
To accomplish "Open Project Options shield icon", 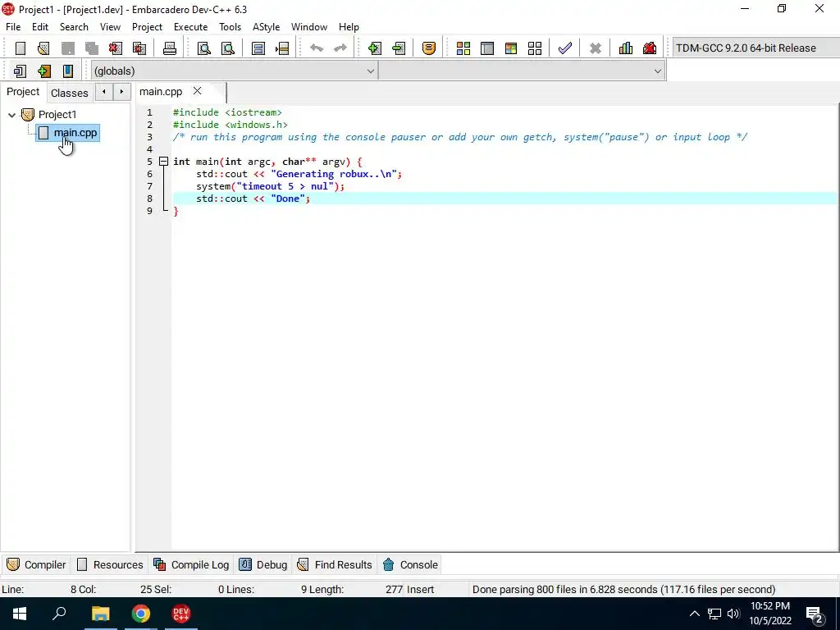I will pyautogui.click(x=428, y=48).
